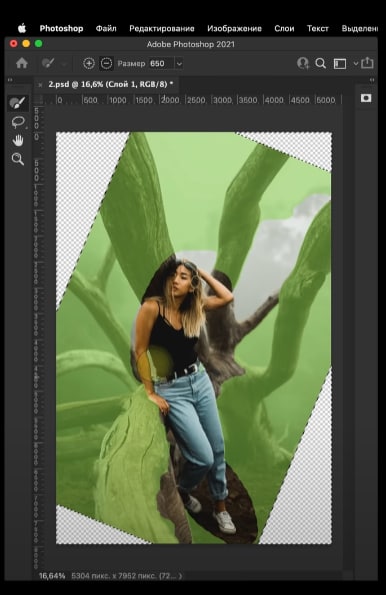
Task: Open the Текст menu
Action: [x=317, y=28]
